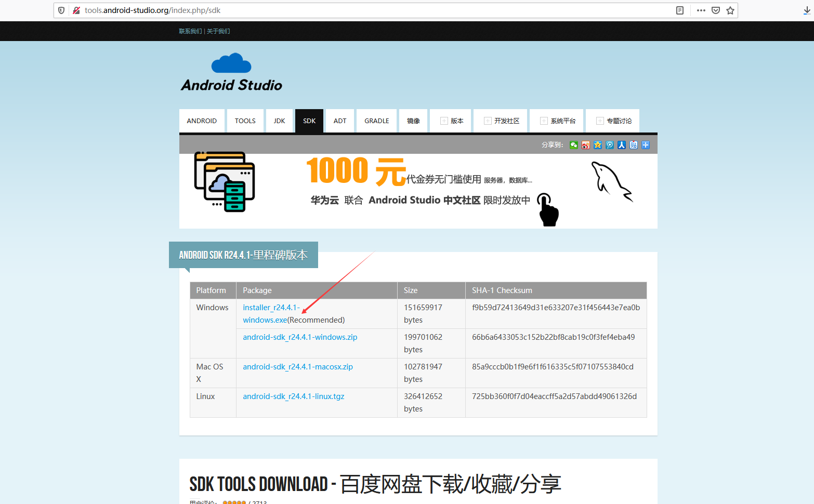The width and height of the screenshot is (814, 504).
Task: Share page to Qzone star icon
Action: [598, 145]
